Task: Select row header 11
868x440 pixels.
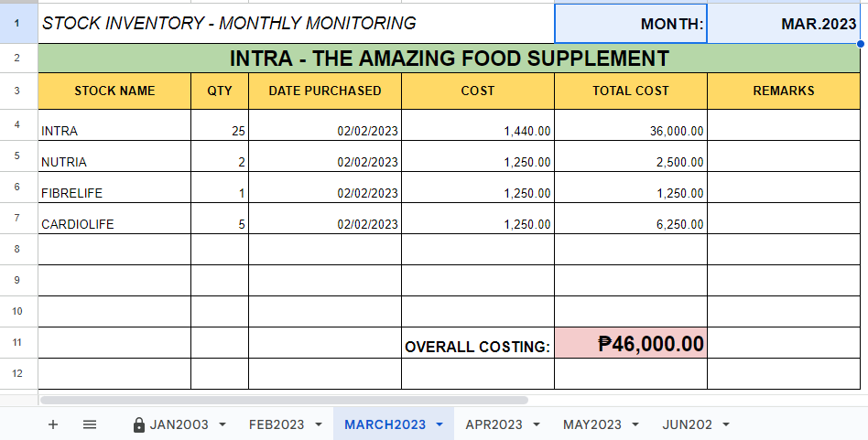Action: pos(19,342)
